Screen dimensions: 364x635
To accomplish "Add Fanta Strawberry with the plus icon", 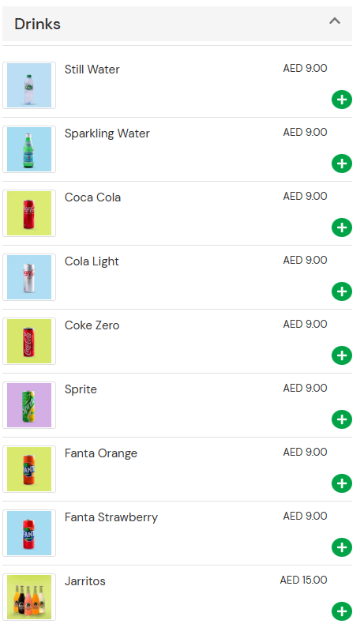I will tap(342, 547).
